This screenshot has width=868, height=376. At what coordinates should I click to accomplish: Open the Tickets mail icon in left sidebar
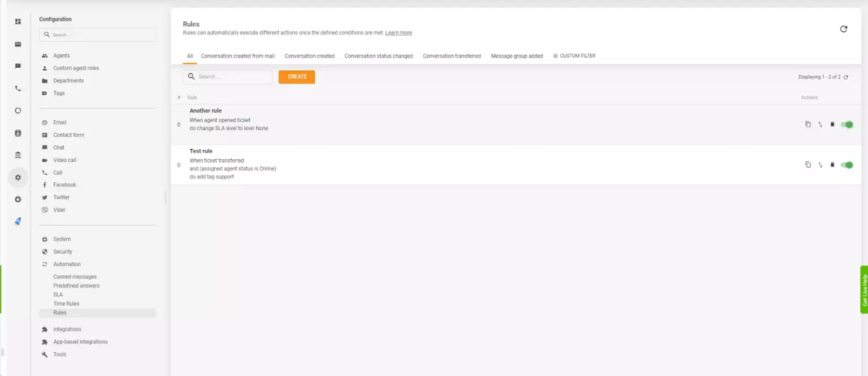point(18,44)
